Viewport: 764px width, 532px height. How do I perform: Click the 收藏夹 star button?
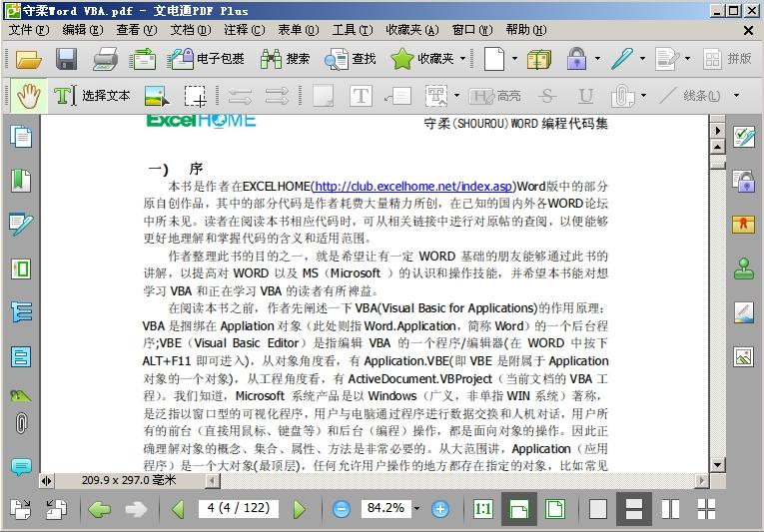pos(422,59)
